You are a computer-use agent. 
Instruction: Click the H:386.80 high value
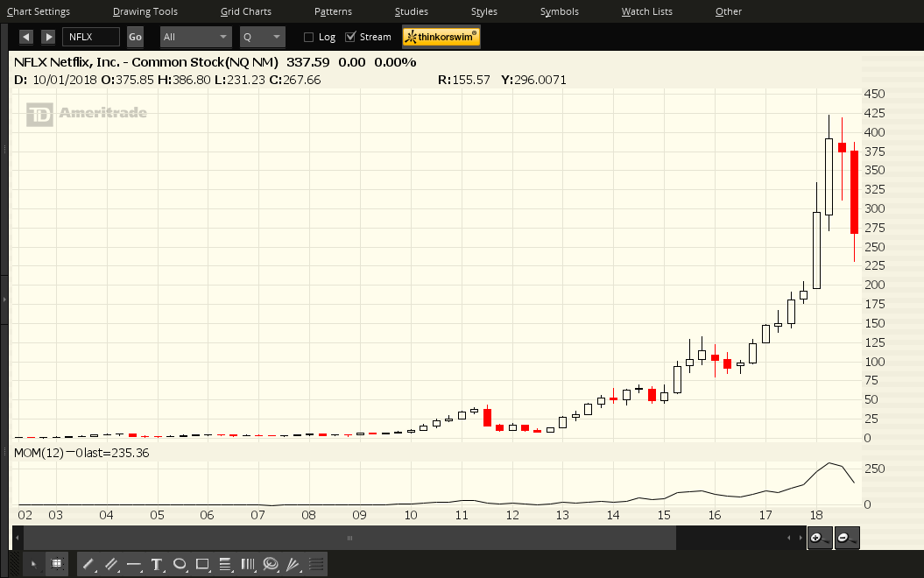pyautogui.click(x=184, y=80)
